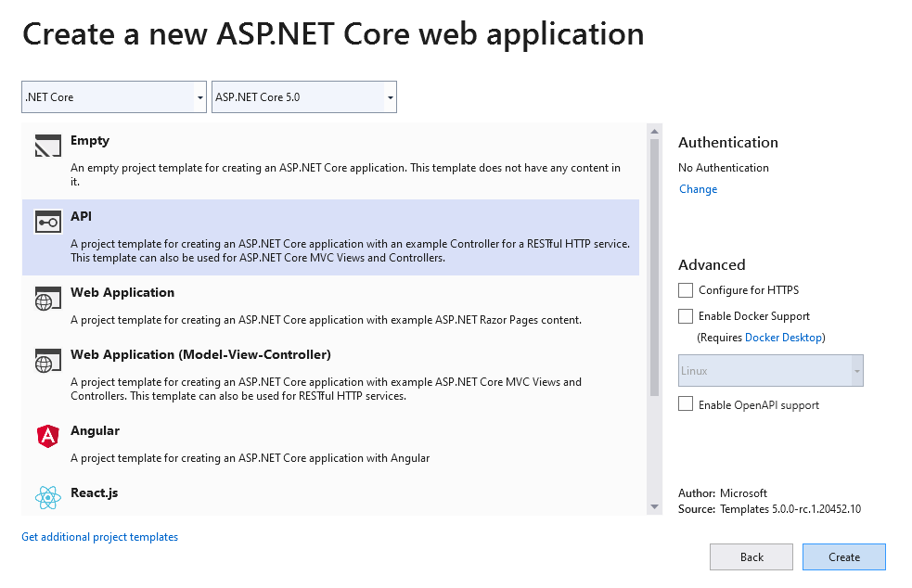Click Get additional project templates link
The width and height of the screenshot is (912, 588).
[x=100, y=537]
